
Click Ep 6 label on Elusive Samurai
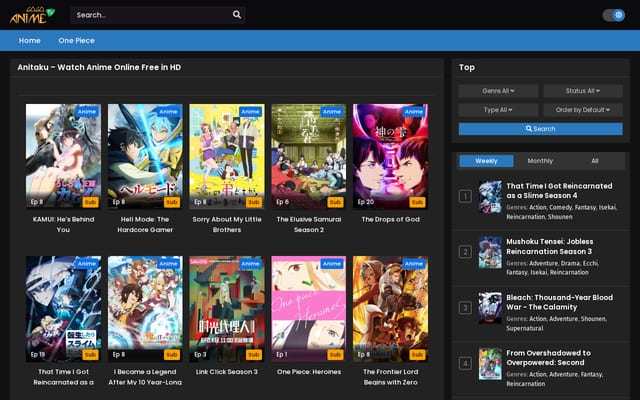click(x=282, y=202)
